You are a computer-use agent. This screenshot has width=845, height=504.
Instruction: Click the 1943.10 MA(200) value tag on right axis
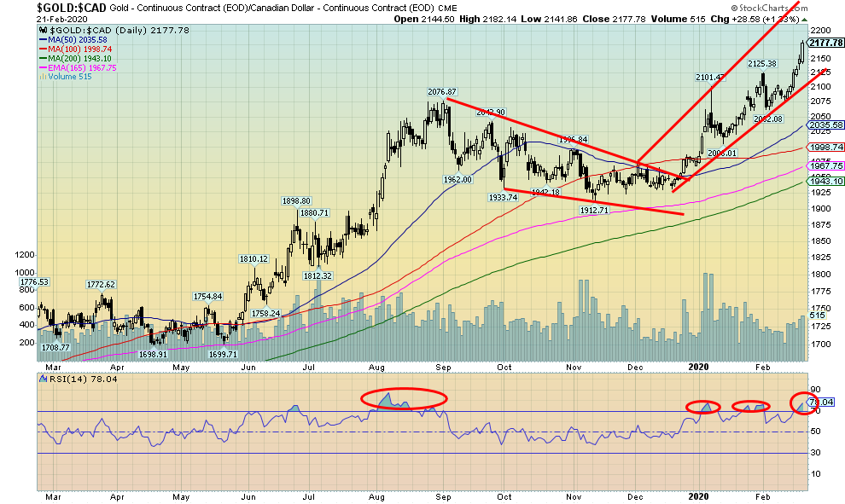click(x=825, y=181)
